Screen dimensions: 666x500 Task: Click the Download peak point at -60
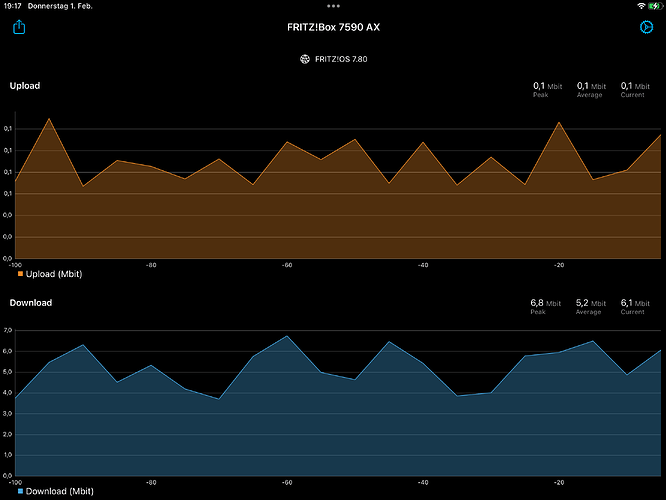(x=287, y=336)
